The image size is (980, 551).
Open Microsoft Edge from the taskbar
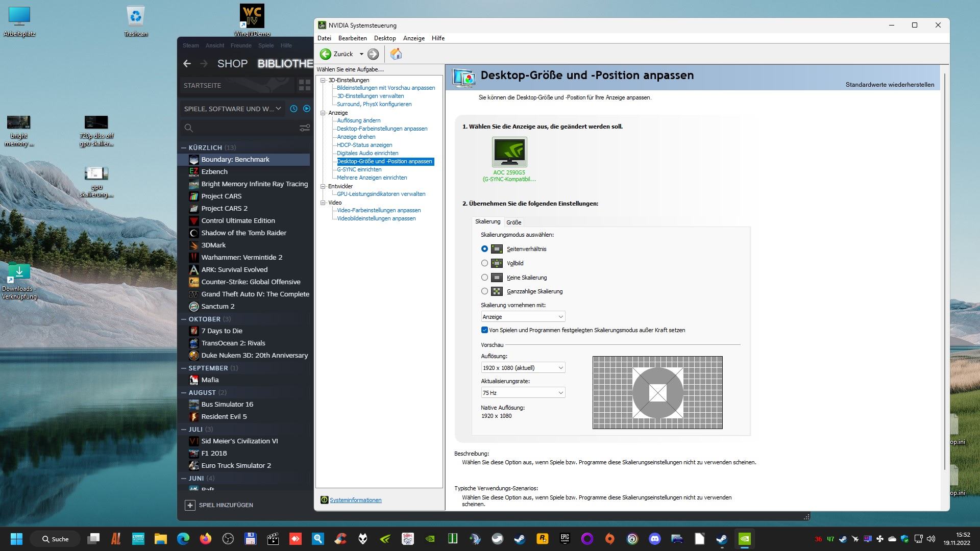click(x=183, y=539)
